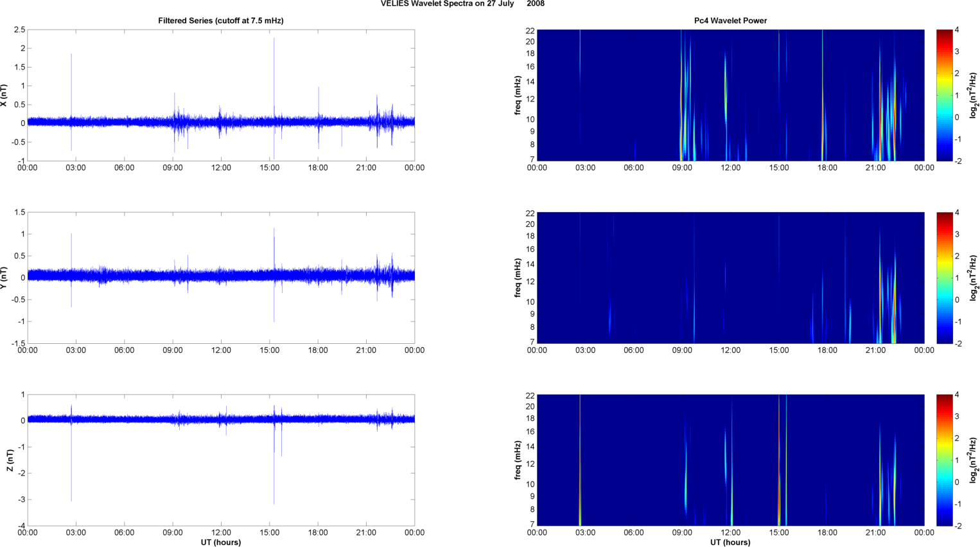Select the colorbar beside the middle spectrogram
This screenshot has height=547, width=980.
(944, 278)
